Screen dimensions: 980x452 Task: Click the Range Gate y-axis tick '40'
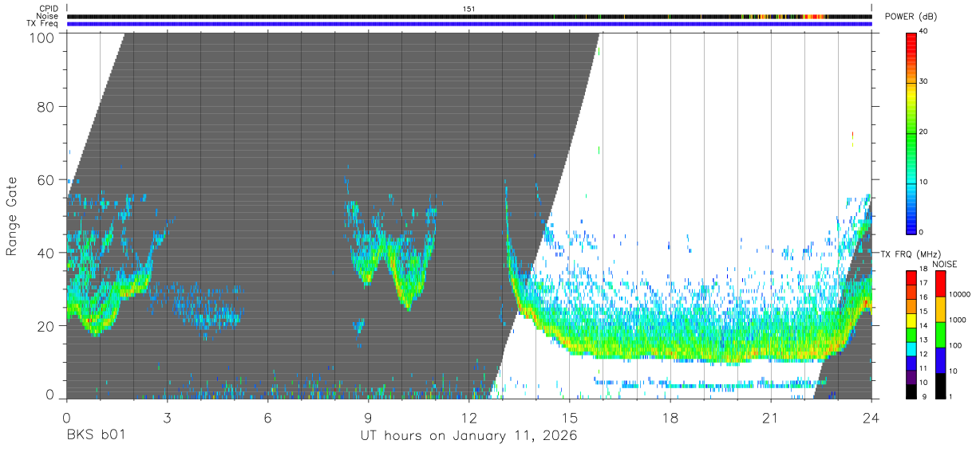click(x=46, y=253)
